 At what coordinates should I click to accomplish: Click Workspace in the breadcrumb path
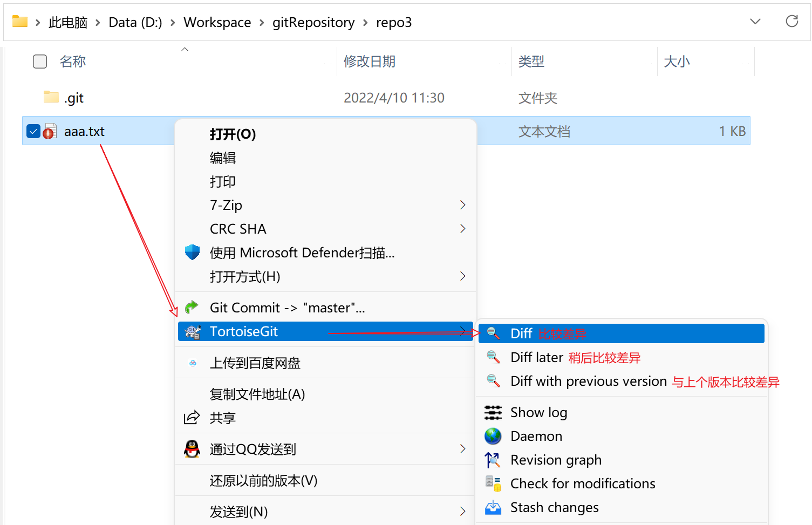point(217,23)
